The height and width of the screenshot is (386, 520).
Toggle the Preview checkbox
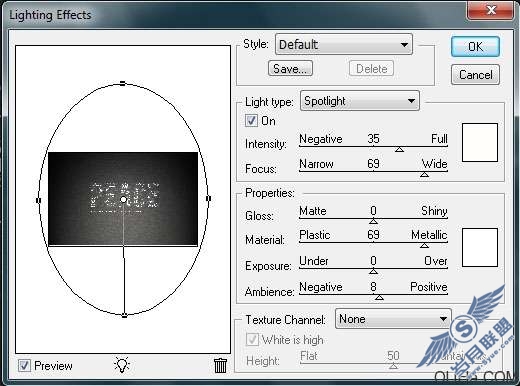24,366
